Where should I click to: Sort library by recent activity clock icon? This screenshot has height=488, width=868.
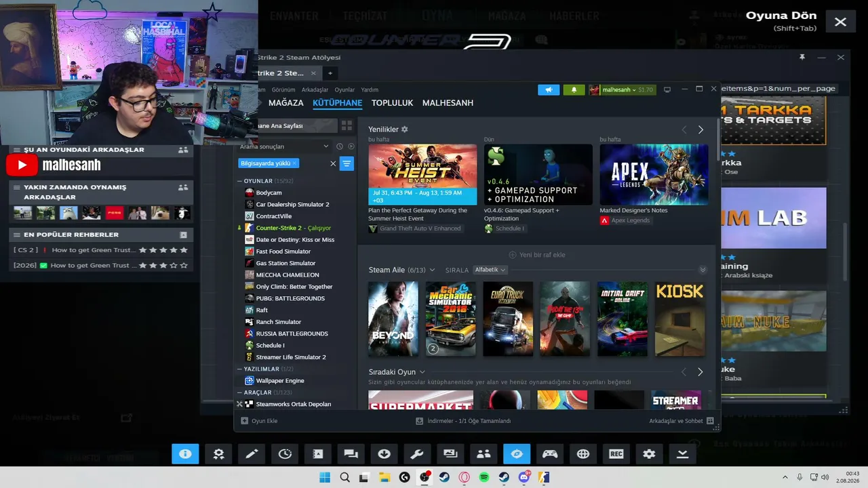pyautogui.click(x=340, y=146)
